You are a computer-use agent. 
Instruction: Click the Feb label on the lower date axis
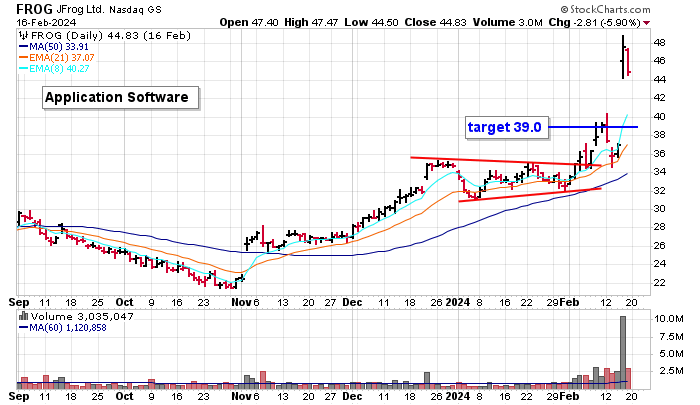[x=569, y=396]
